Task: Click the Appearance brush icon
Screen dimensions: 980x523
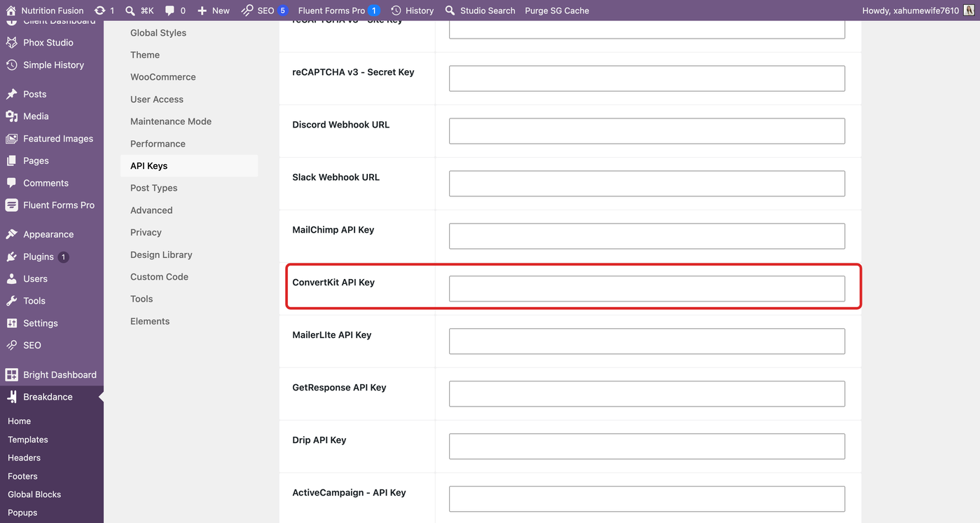Action: [11, 234]
